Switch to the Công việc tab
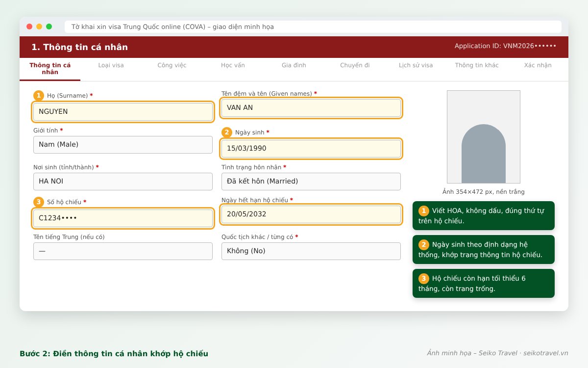Viewport: 588px width, 368px height. tap(171, 65)
